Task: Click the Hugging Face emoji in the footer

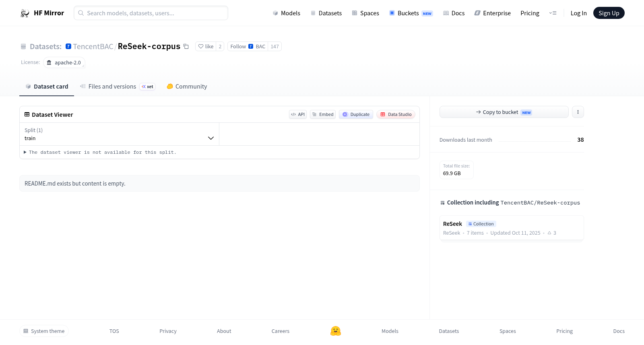Action: click(x=336, y=331)
